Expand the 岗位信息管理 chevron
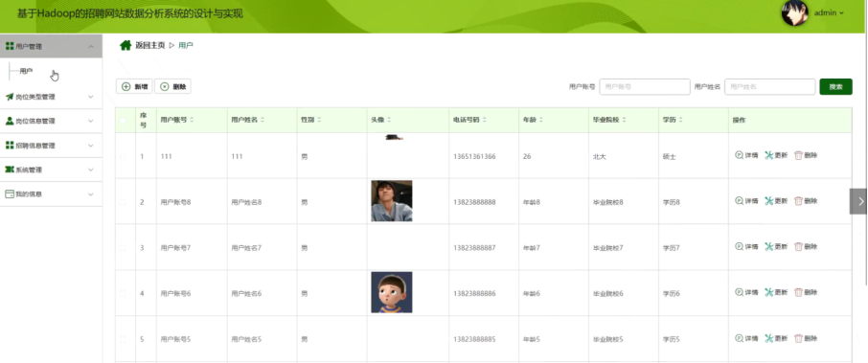Viewport: 868px width, 363px height. (91, 121)
